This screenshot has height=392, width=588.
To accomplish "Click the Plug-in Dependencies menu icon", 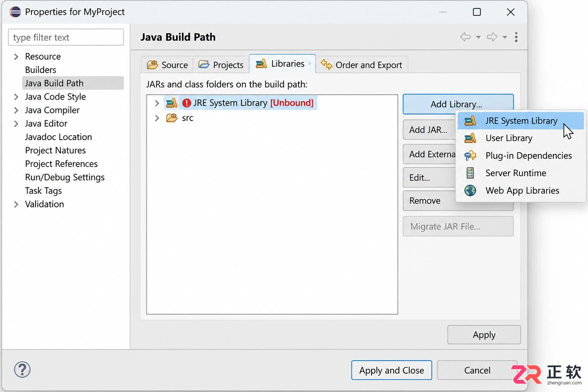I will pyautogui.click(x=470, y=156).
